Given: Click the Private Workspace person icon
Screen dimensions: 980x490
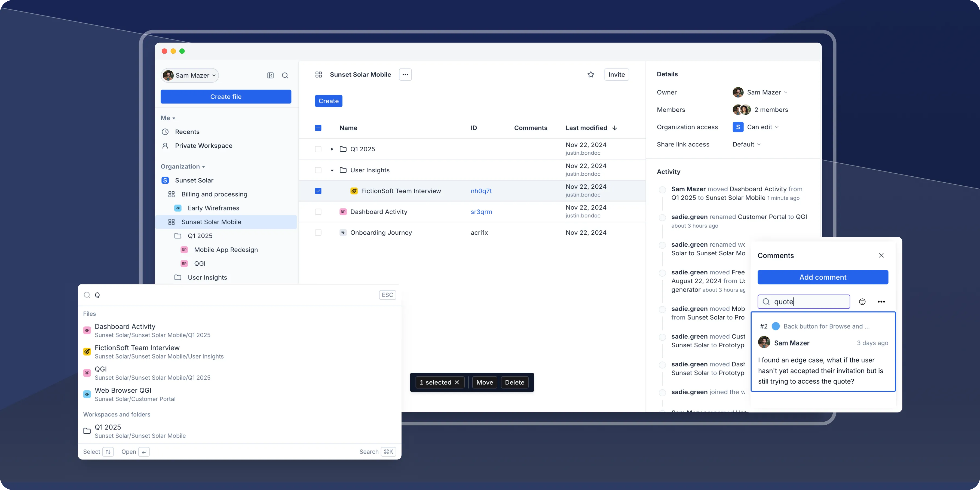Looking at the screenshot, I should click(x=165, y=146).
